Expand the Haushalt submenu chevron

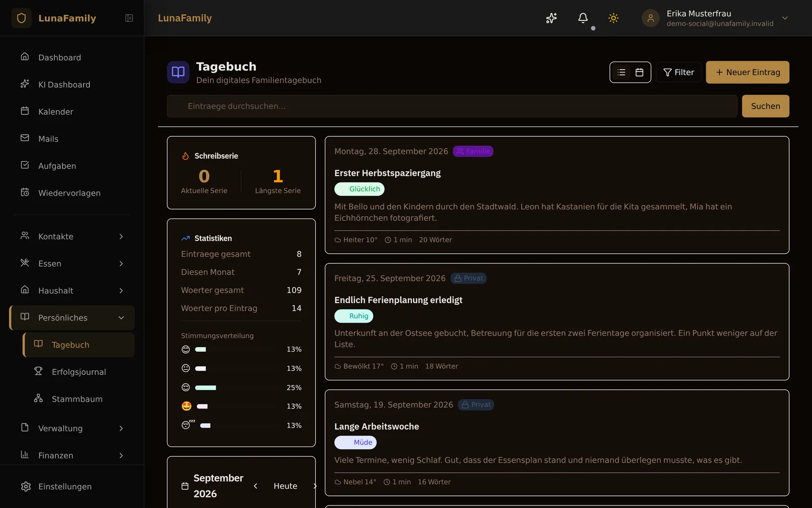pos(121,291)
